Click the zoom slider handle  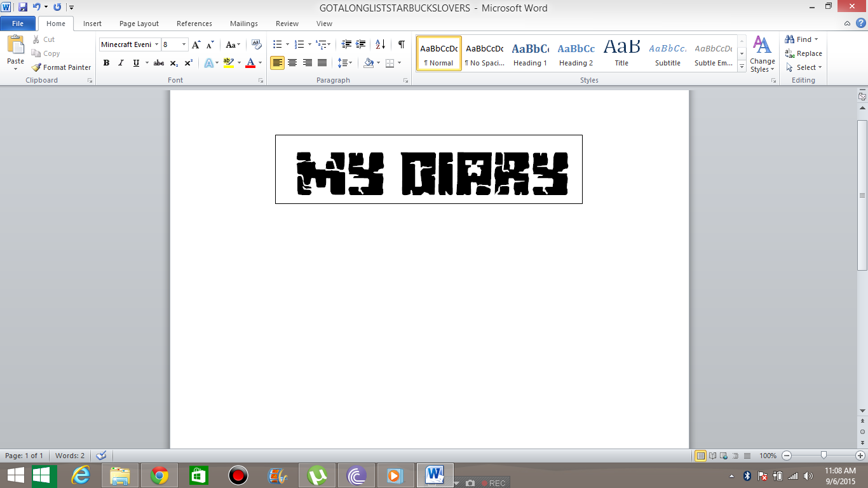[824, 456]
